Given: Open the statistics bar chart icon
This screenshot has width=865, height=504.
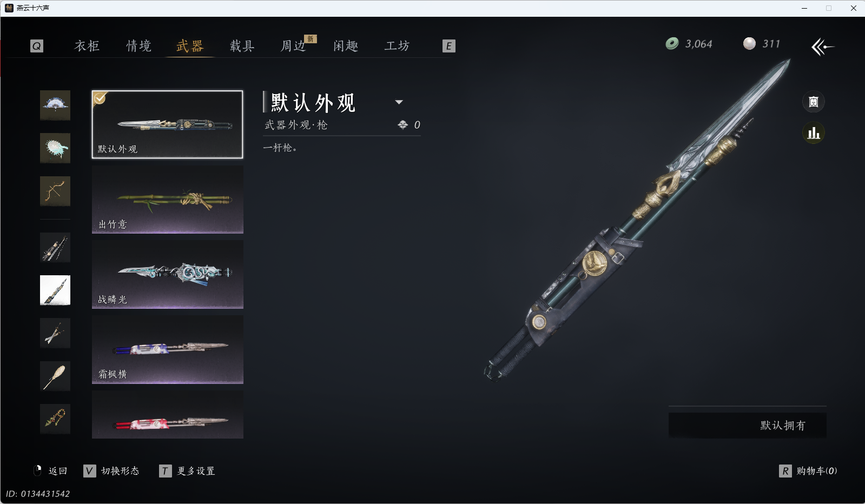Looking at the screenshot, I should (x=814, y=133).
